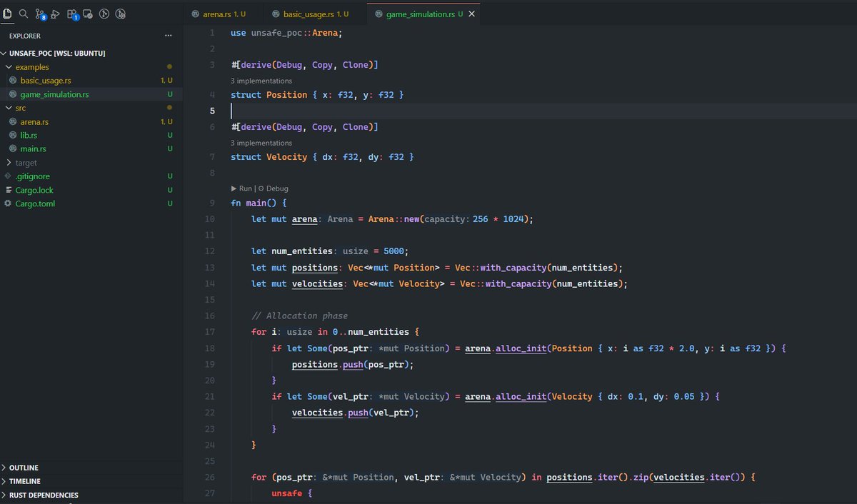Collapse the examples folder
Viewport: 857px width, 504px height.
click(x=9, y=67)
